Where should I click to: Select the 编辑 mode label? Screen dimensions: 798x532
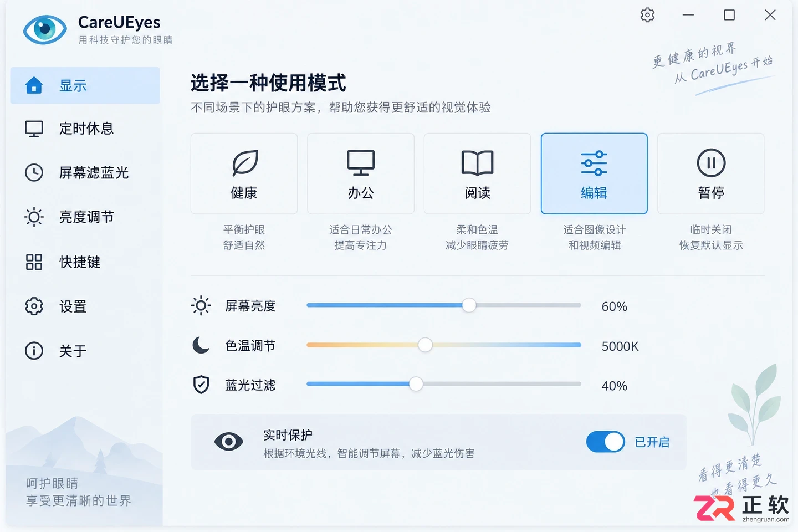point(594,193)
